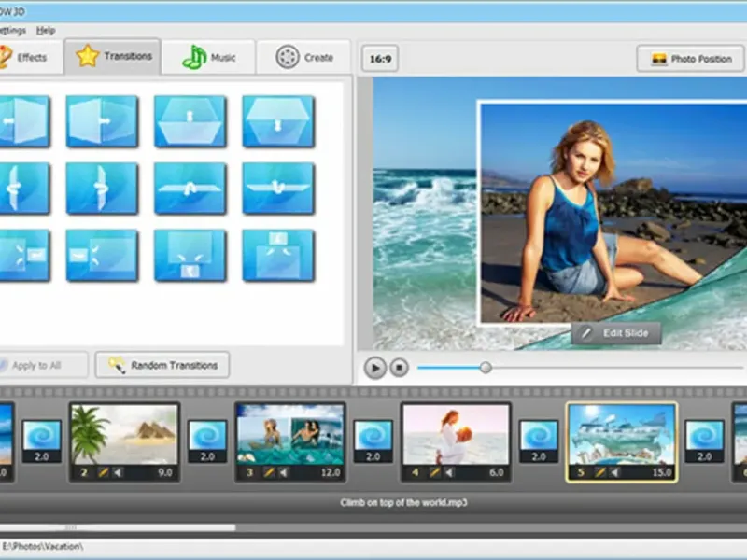This screenshot has height=560, width=747.
Task: Open the Help menu
Action: (x=46, y=31)
